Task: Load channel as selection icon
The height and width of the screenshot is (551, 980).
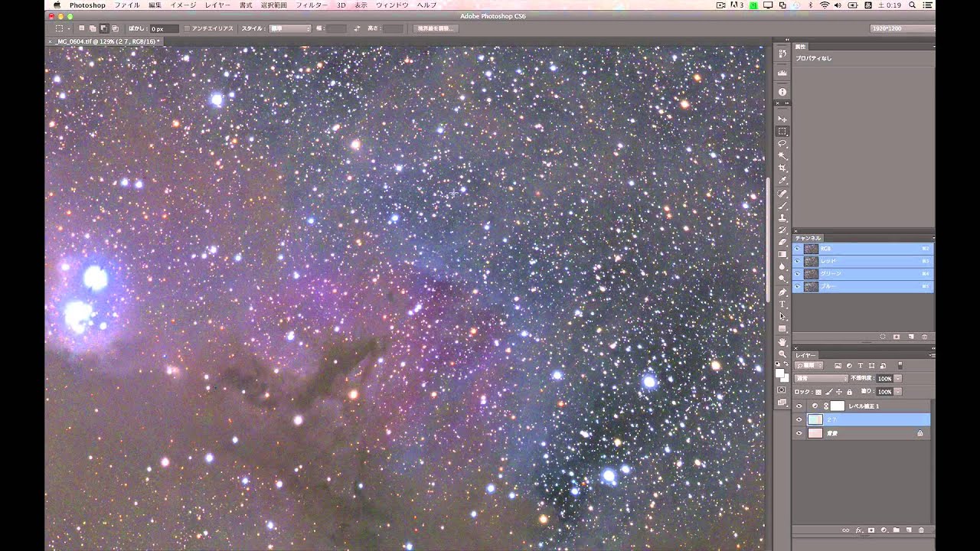Action: pyautogui.click(x=883, y=337)
